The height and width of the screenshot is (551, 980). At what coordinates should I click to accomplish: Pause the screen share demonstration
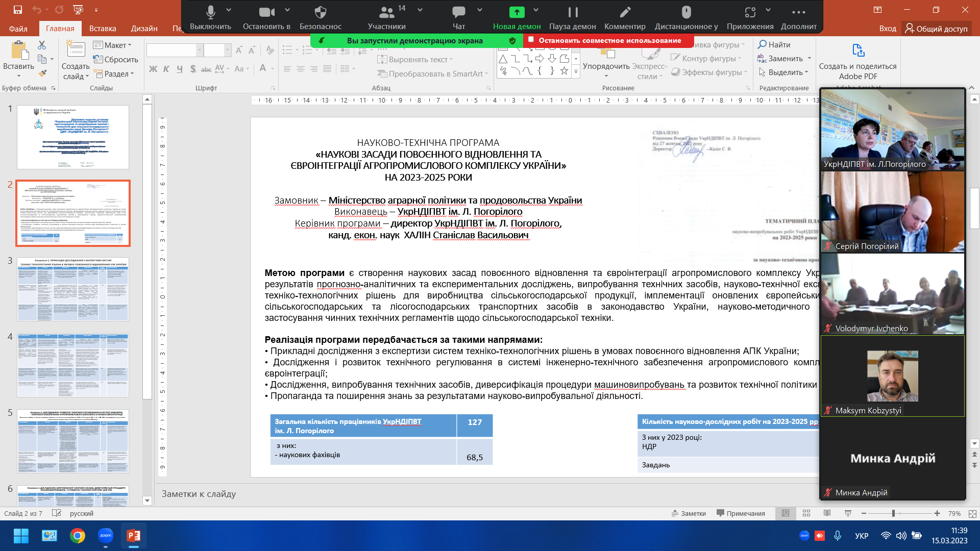click(573, 12)
